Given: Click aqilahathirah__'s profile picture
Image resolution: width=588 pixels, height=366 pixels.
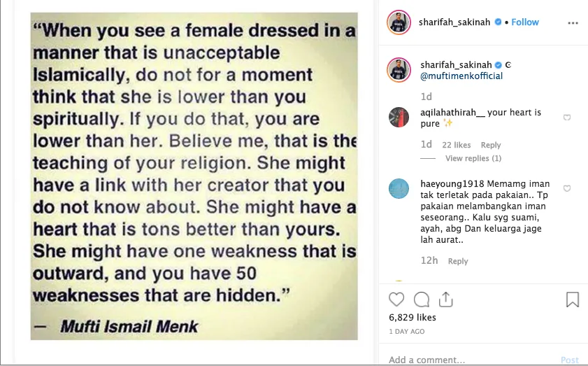Looking at the screenshot, I should (399, 118).
